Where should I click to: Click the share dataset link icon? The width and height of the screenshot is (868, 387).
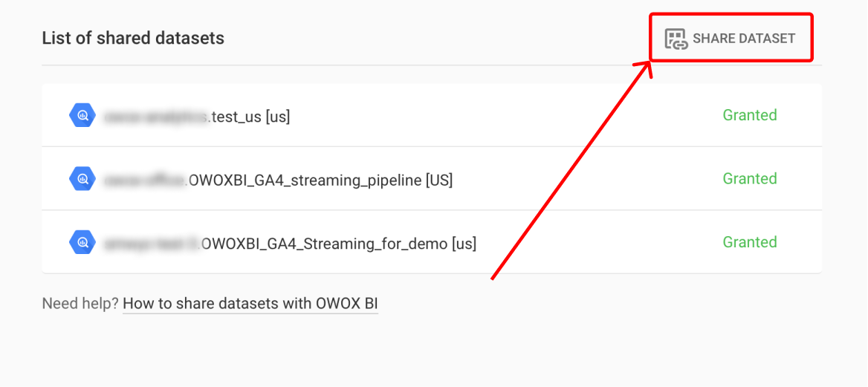click(676, 39)
